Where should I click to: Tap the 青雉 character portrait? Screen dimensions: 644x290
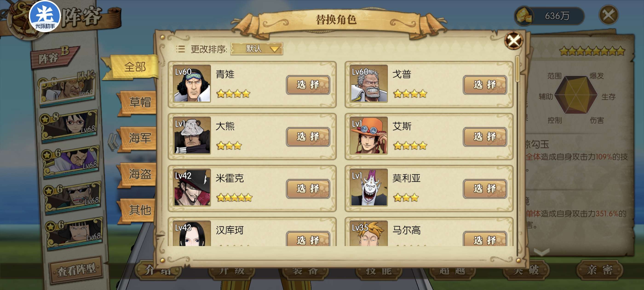(x=192, y=84)
